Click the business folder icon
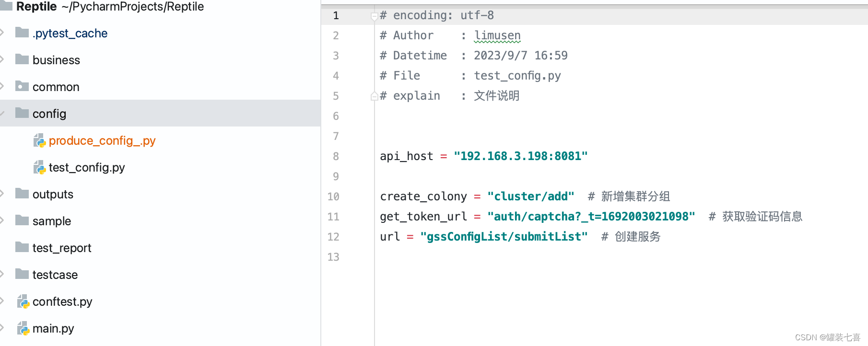The height and width of the screenshot is (346, 868). [22, 59]
